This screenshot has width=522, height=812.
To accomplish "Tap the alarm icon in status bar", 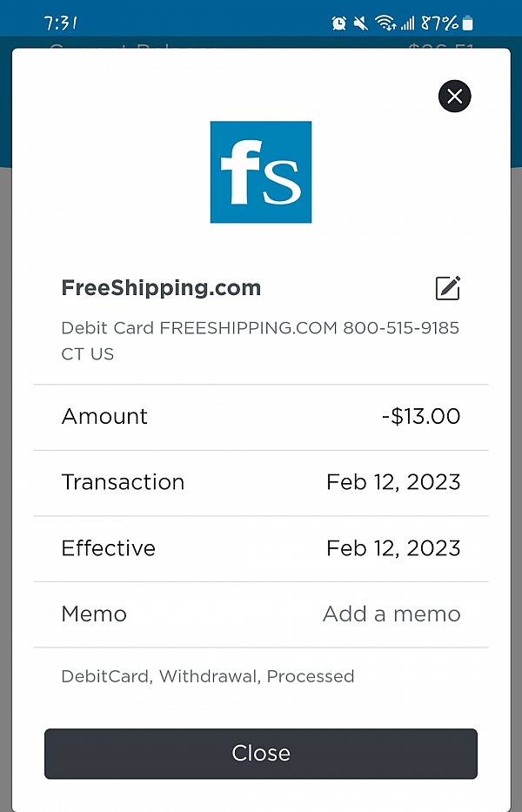I will pyautogui.click(x=339, y=23).
